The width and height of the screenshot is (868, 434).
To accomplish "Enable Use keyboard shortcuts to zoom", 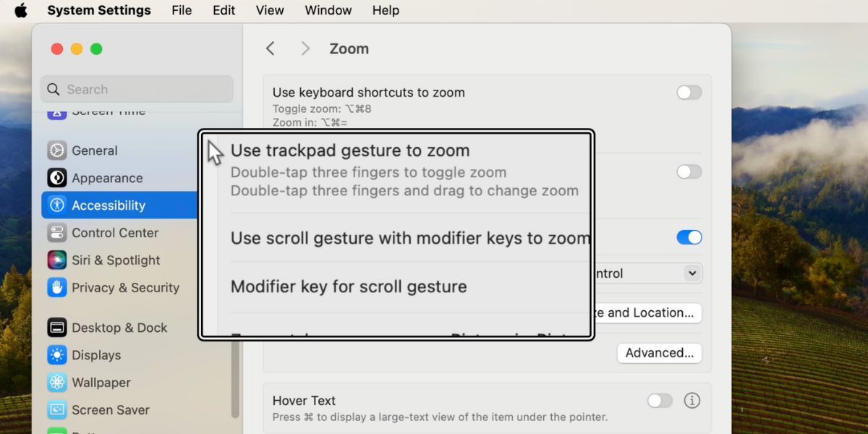I will click(x=689, y=93).
